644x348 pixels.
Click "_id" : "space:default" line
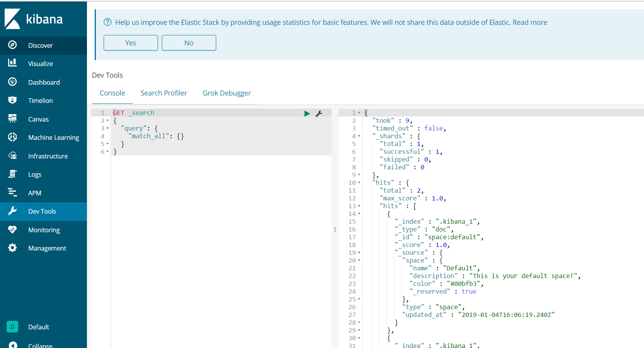pos(439,237)
